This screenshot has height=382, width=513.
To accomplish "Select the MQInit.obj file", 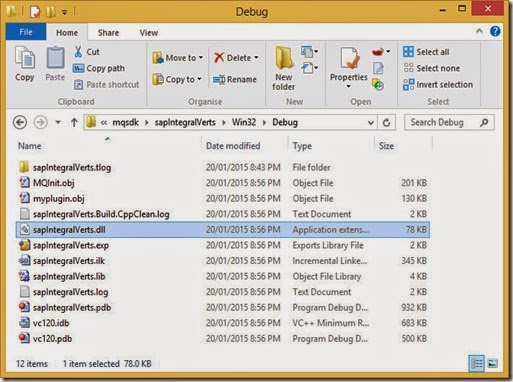I will click(223, 183).
